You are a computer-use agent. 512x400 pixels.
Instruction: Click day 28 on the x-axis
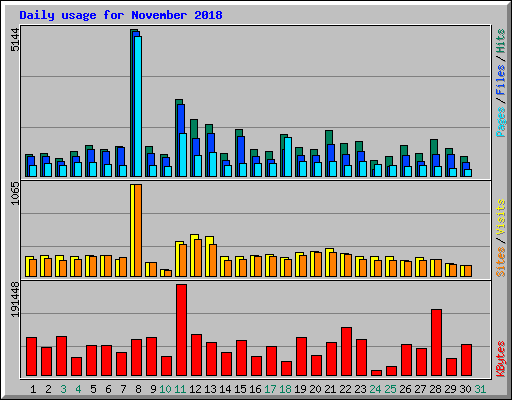435,389
